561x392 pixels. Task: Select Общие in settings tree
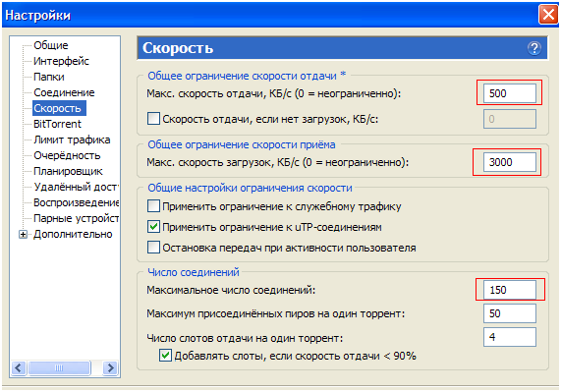tap(51, 45)
